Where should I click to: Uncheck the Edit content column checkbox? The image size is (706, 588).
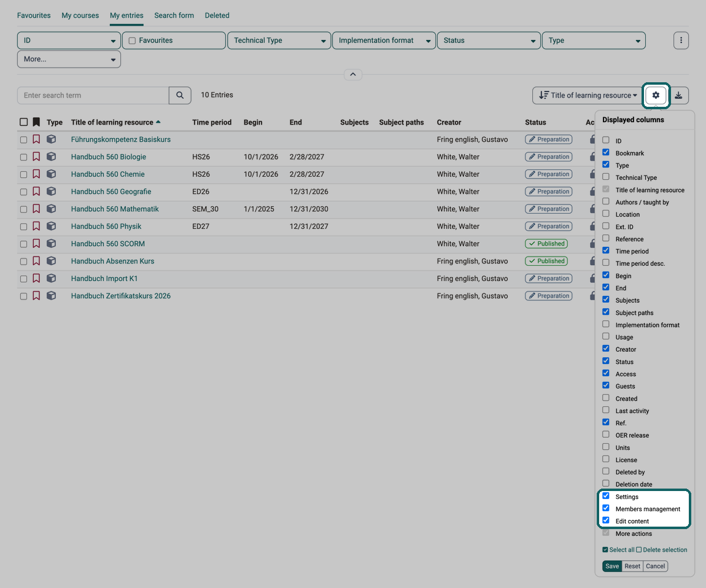(606, 520)
